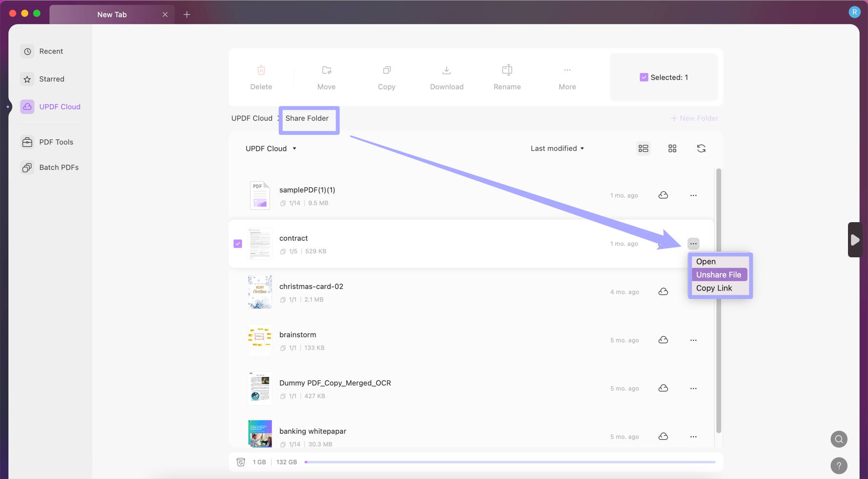
Task: Expand the UPDF Cloud filter dropdown
Action: 271,148
